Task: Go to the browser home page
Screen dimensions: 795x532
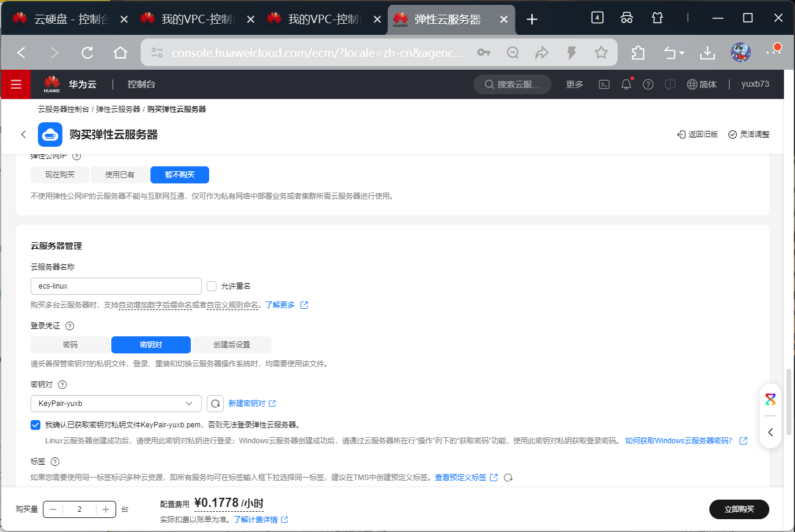Action: point(120,53)
